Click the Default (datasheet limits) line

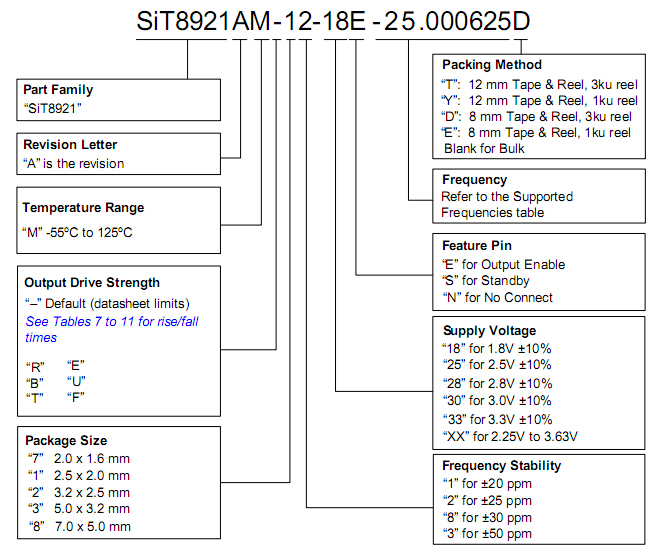(107, 303)
